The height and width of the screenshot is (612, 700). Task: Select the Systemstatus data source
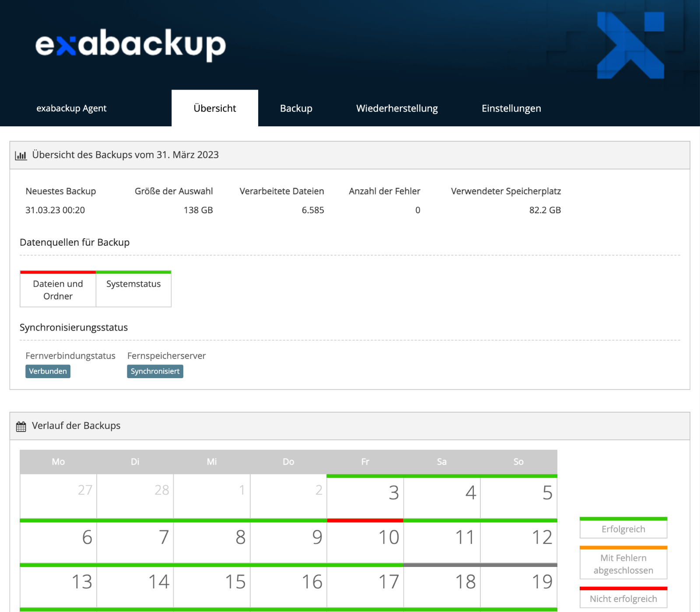coord(133,289)
